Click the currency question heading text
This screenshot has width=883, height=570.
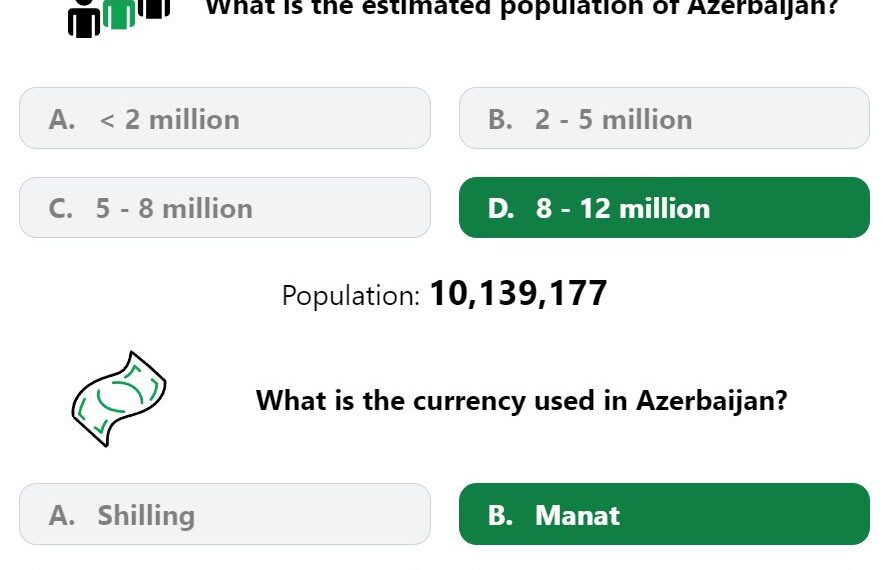click(521, 400)
